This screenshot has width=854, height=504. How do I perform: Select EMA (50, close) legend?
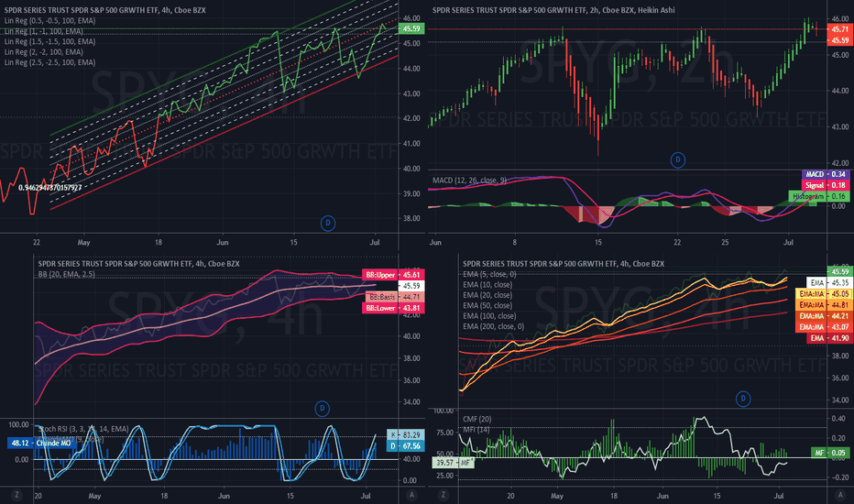[487, 305]
